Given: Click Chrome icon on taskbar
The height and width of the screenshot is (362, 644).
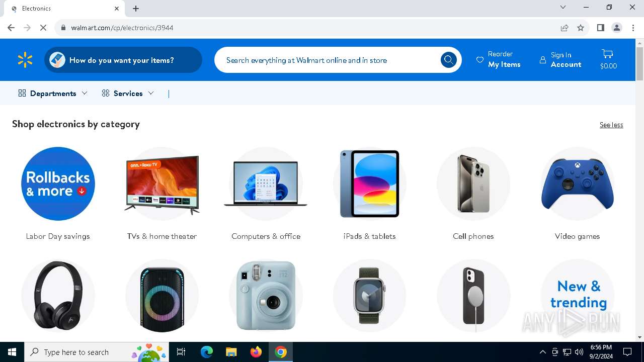Looking at the screenshot, I should (x=281, y=352).
